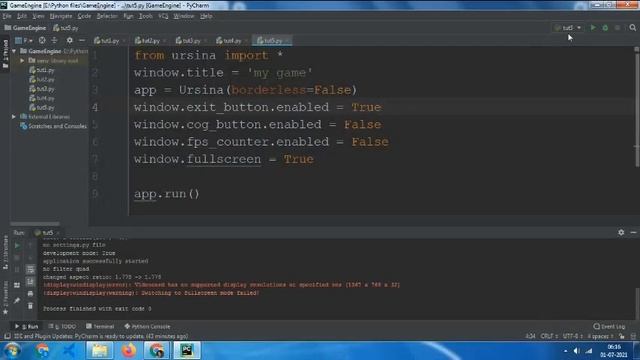The height and width of the screenshot is (360, 640).
Task: Select tut1.py in project tree
Action: coord(42,70)
